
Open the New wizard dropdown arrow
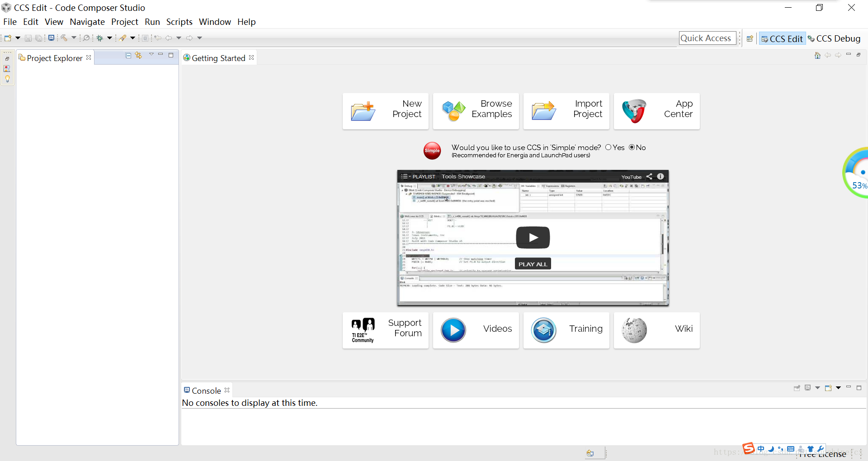(18, 38)
